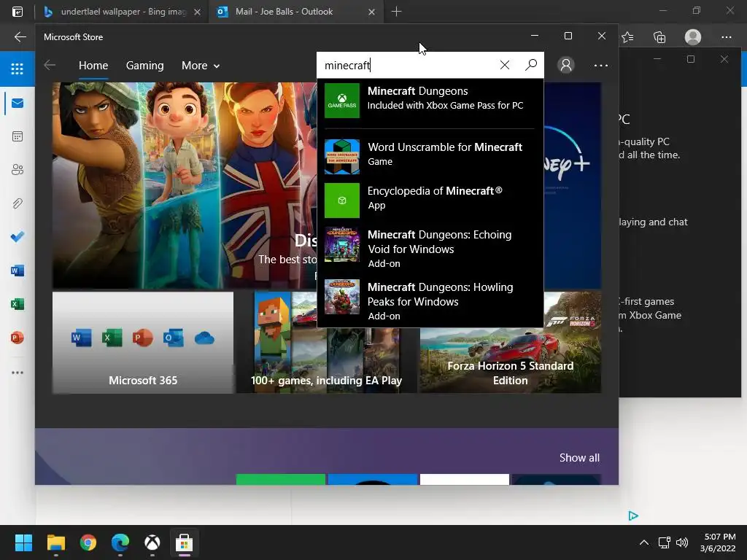
Task: Close the undertlael wallpaper tab
Action: [197, 12]
